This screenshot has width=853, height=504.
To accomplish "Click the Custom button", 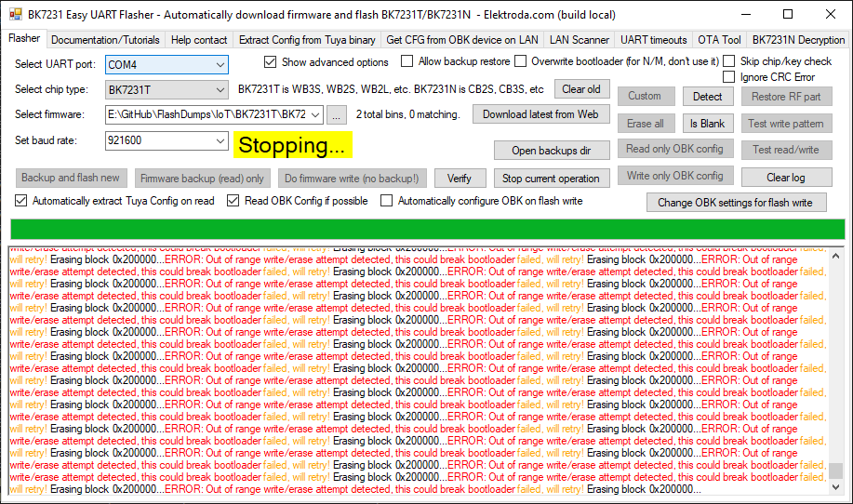I will (x=646, y=96).
